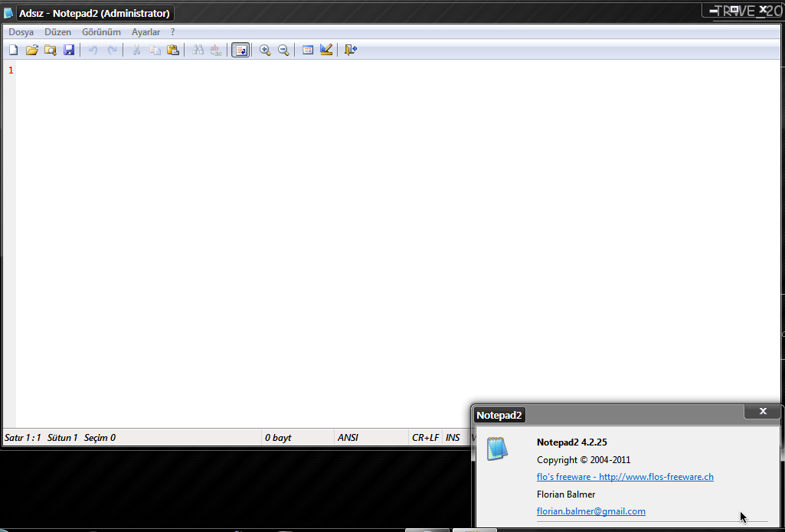Click the "Sütun 1" status bar entry
Viewport: 785px width, 532px height.
pyautogui.click(x=63, y=438)
